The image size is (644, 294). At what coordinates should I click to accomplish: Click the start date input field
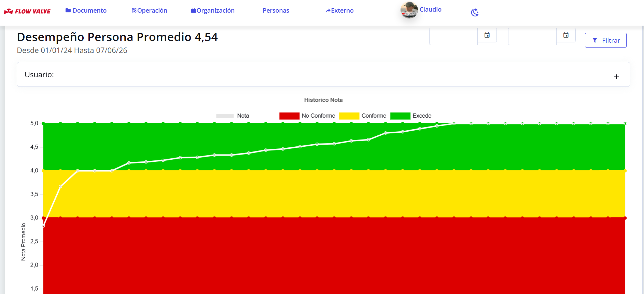(x=453, y=36)
